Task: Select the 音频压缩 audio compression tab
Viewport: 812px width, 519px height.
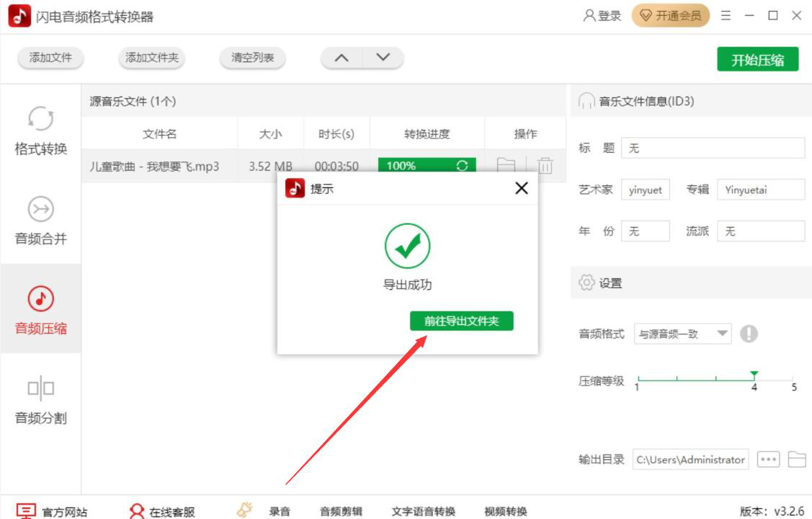Action: 40,310
